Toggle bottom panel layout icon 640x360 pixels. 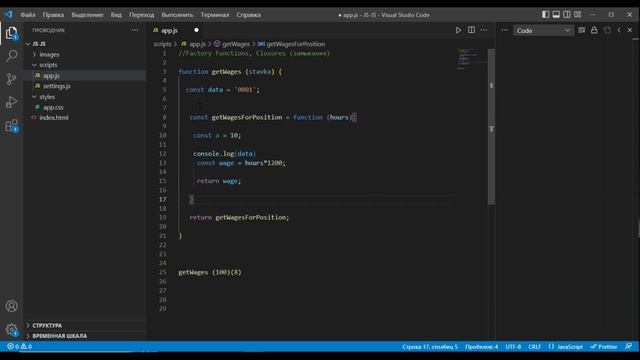click(556, 15)
